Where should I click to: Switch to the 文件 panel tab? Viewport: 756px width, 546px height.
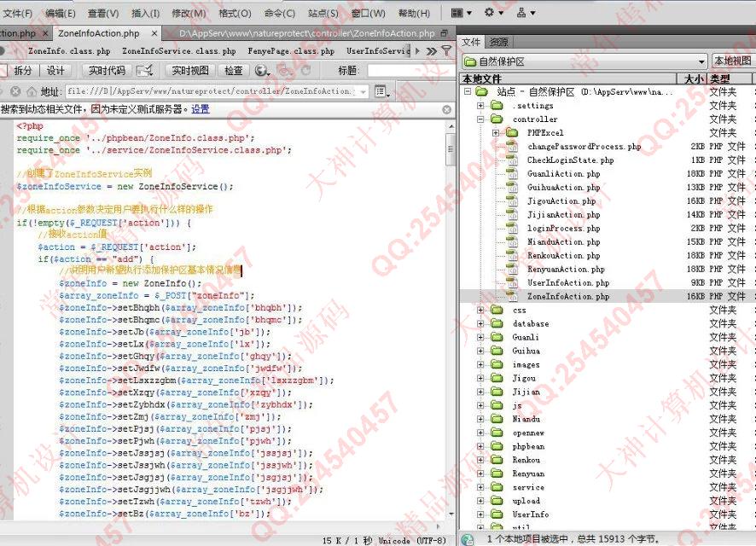(471, 42)
